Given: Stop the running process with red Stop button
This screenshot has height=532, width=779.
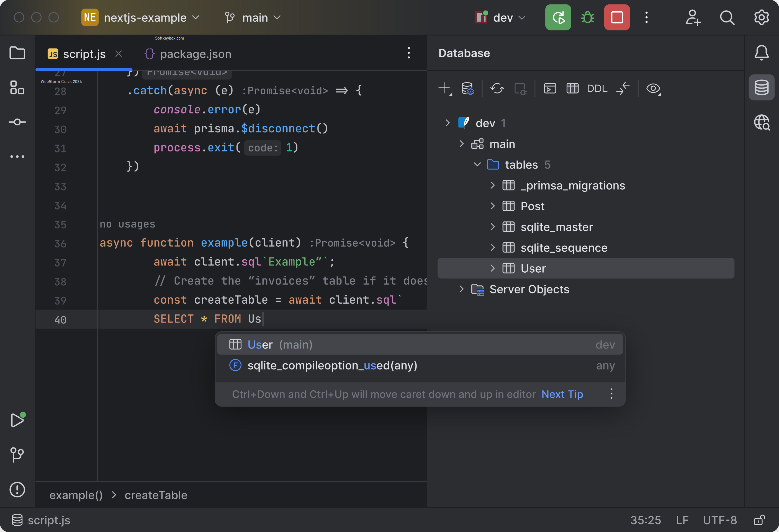Looking at the screenshot, I should pyautogui.click(x=617, y=17).
